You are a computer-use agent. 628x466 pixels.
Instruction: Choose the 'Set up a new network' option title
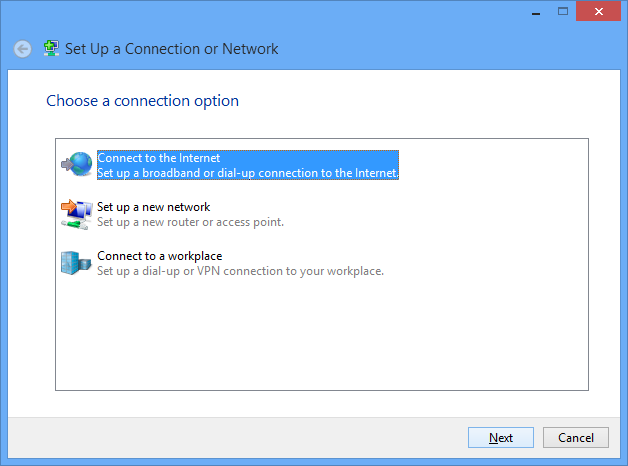[x=153, y=207]
